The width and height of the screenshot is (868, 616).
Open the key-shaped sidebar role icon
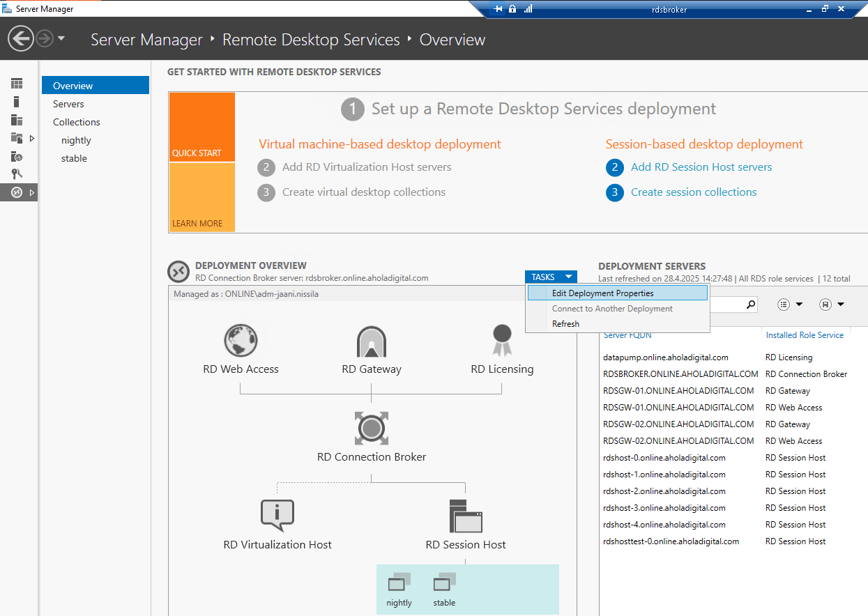(17, 174)
